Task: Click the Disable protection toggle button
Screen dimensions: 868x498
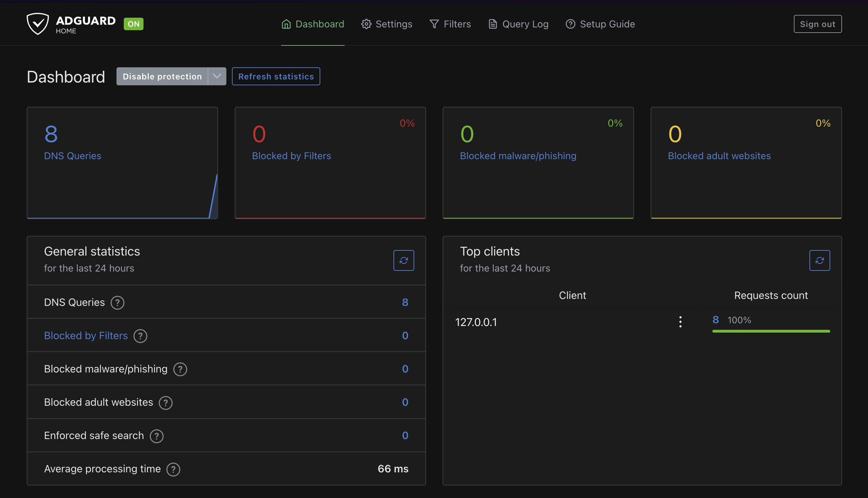Action: point(162,76)
